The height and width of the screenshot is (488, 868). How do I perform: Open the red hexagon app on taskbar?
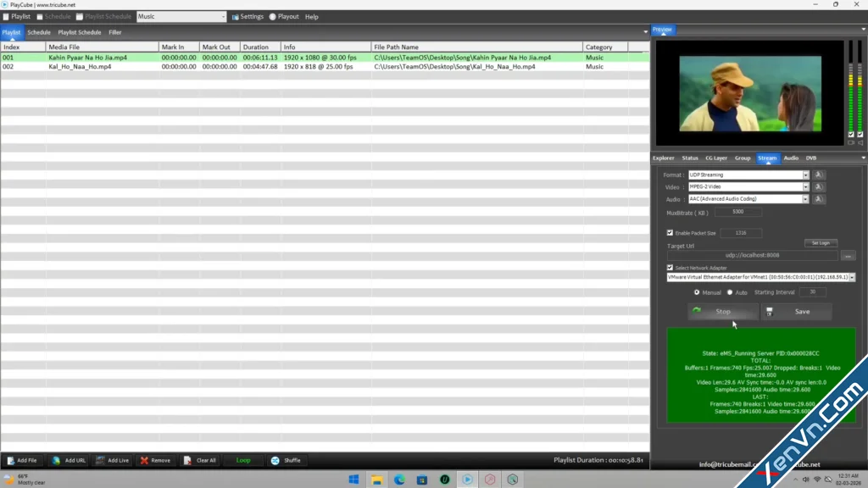pyautogui.click(x=490, y=480)
